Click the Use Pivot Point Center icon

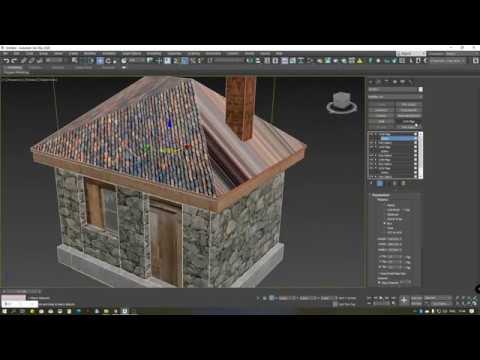click(150, 61)
